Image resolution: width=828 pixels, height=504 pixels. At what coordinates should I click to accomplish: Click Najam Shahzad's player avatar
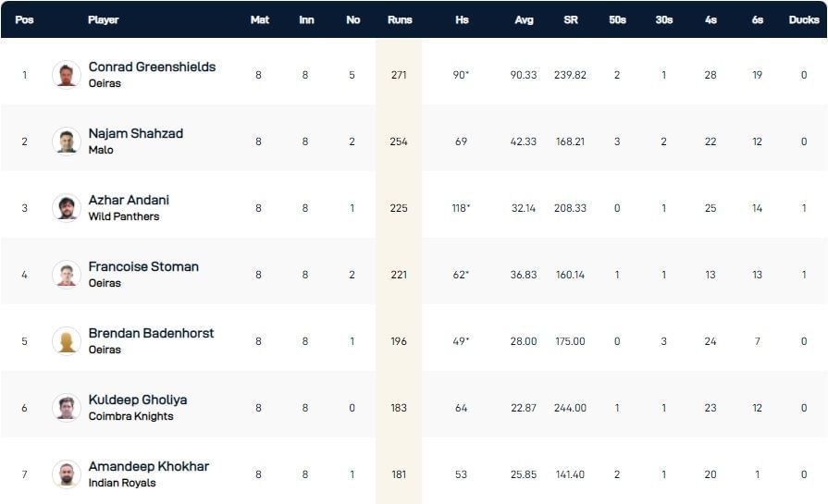67,141
